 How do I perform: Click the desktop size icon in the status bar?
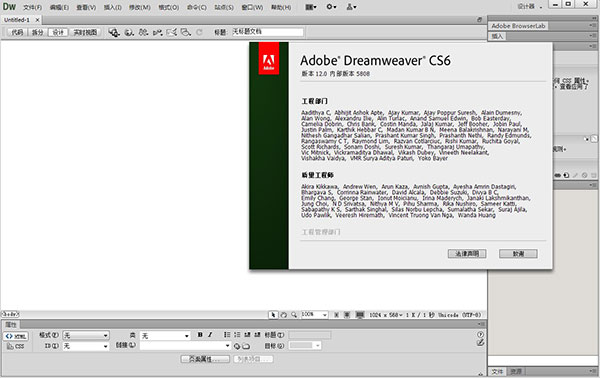pos(360,314)
